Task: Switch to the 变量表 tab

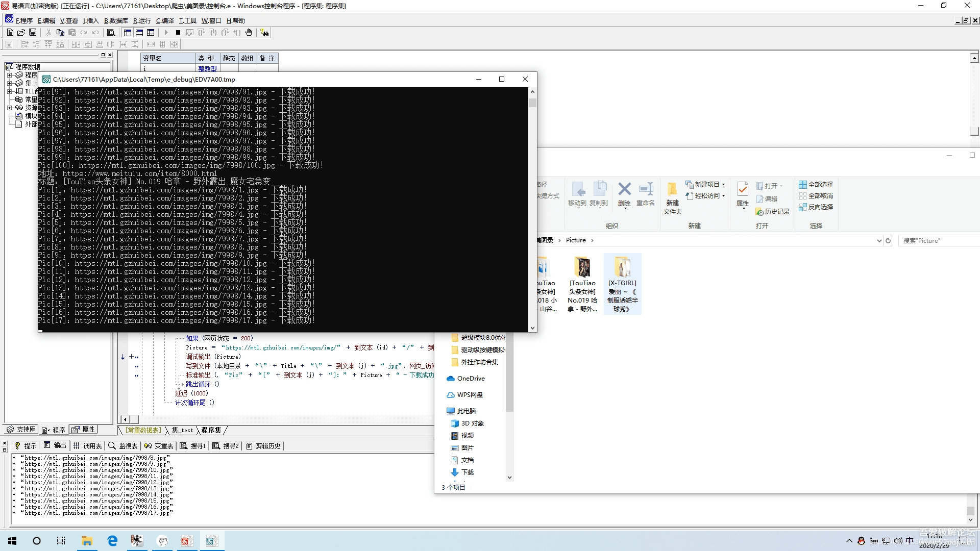Action: (x=159, y=446)
